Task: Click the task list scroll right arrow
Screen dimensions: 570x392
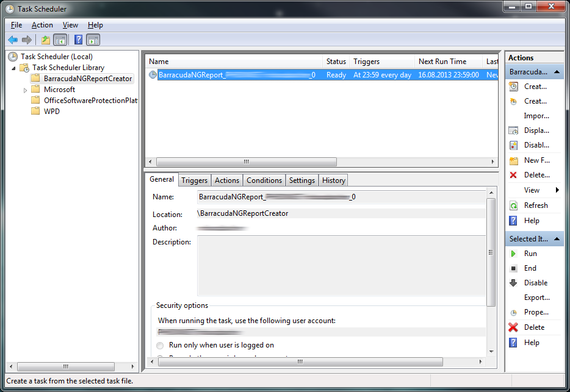Action: tap(493, 162)
